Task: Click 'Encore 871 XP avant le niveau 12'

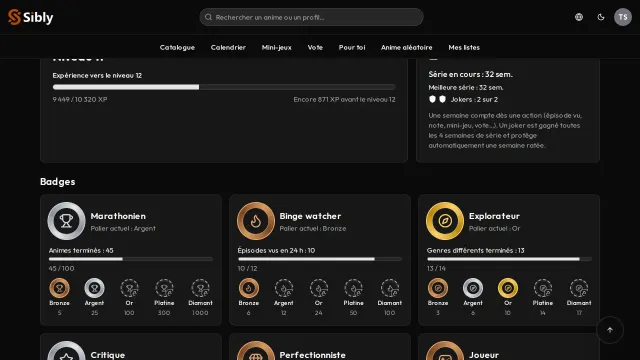Action: tap(344, 99)
